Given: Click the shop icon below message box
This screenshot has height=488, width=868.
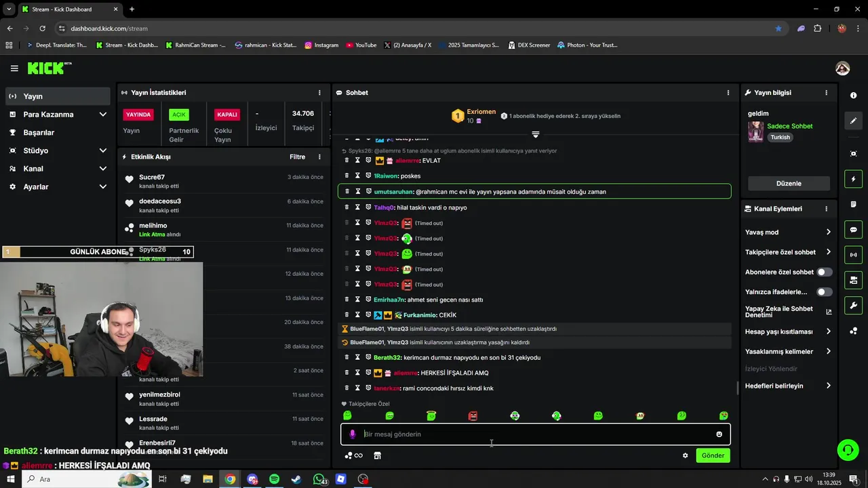Looking at the screenshot, I should click(377, 455).
